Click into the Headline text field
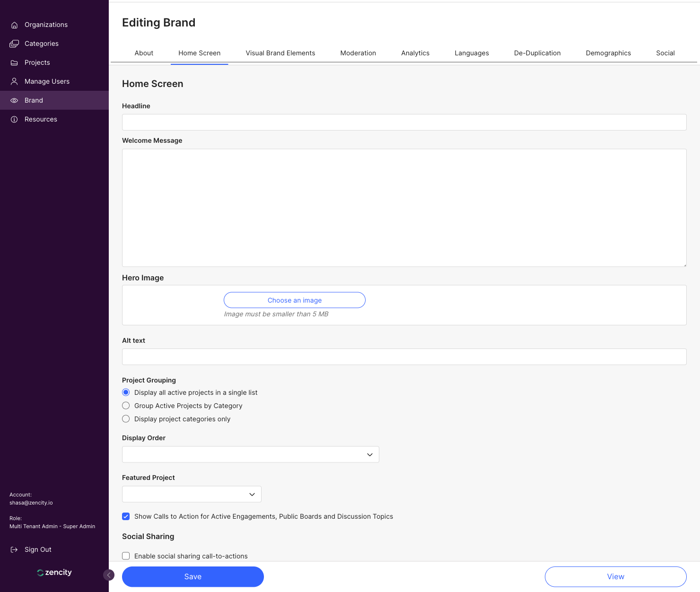The height and width of the screenshot is (592, 700). coord(404,122)
